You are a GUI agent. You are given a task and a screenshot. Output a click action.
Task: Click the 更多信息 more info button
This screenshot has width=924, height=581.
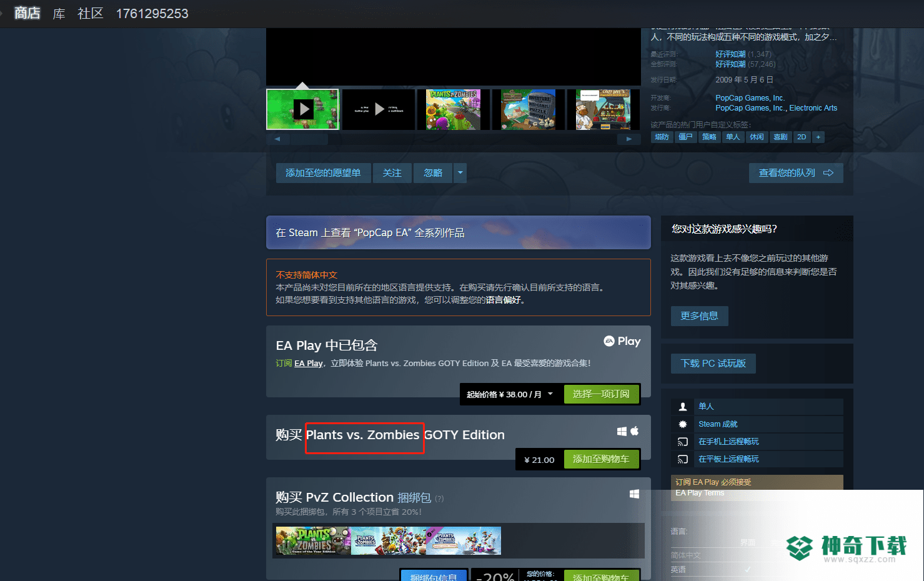coord(700,316)
